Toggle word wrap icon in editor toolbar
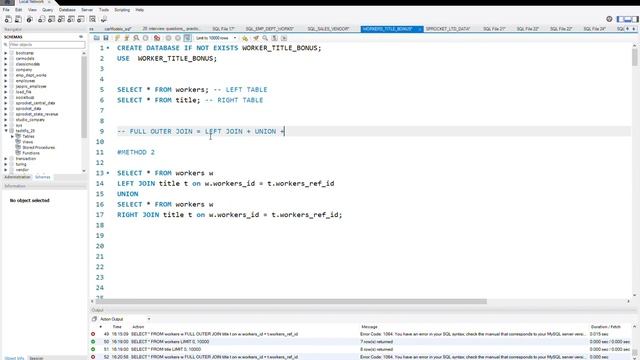The width and height of the screenshot is (640, 360). [284, 38]
